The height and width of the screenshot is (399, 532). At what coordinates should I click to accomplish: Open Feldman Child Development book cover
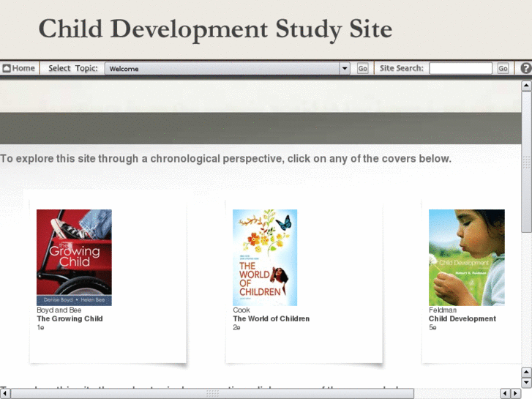point(467,258)
